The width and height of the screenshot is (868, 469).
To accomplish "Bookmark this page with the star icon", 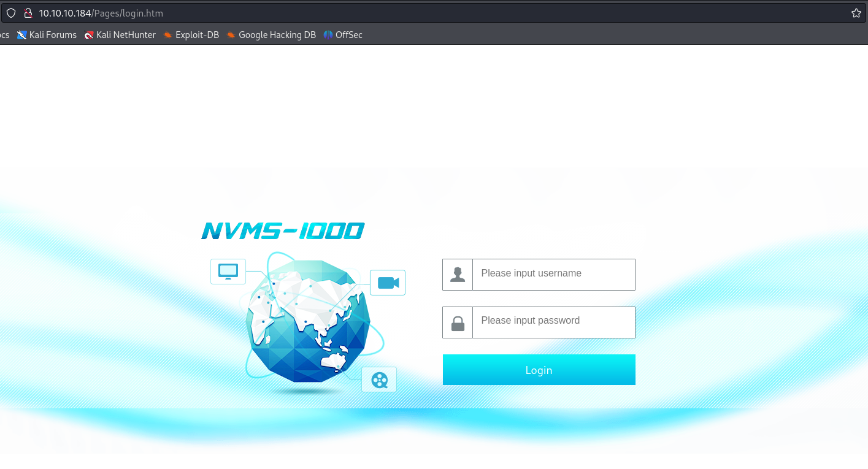I will pyautogui.click(x=856, y=13).
